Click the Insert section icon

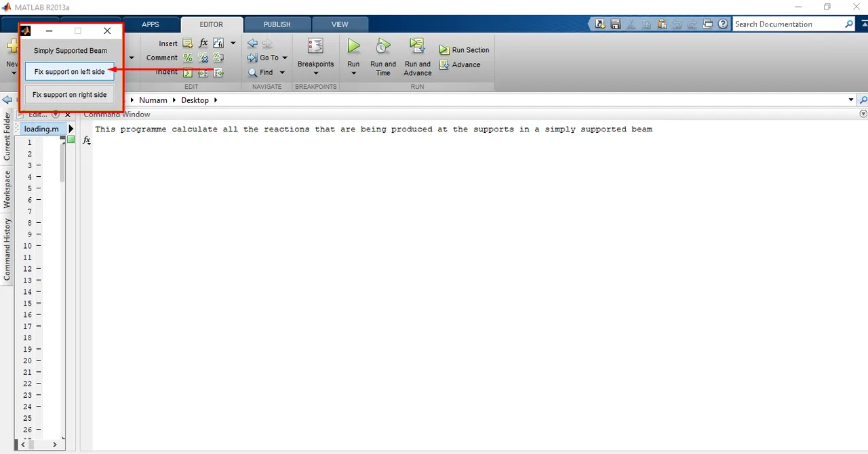point(188,43)
